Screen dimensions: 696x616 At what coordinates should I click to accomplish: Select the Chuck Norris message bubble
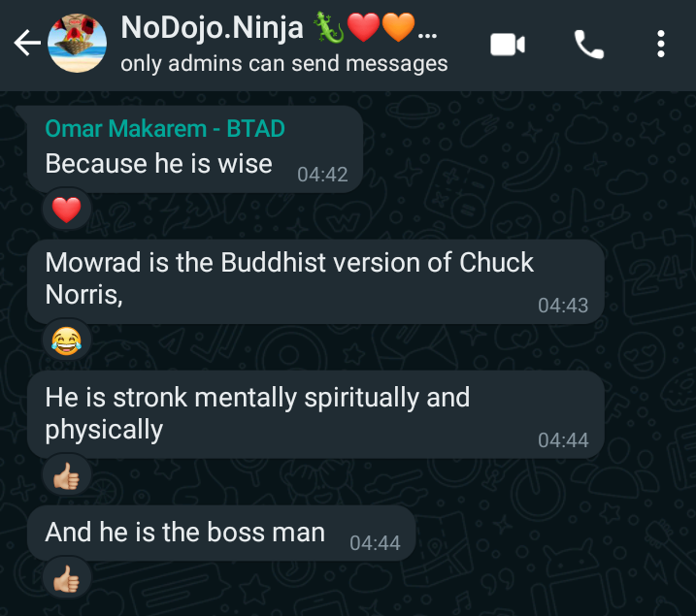[x=315, y=281]
